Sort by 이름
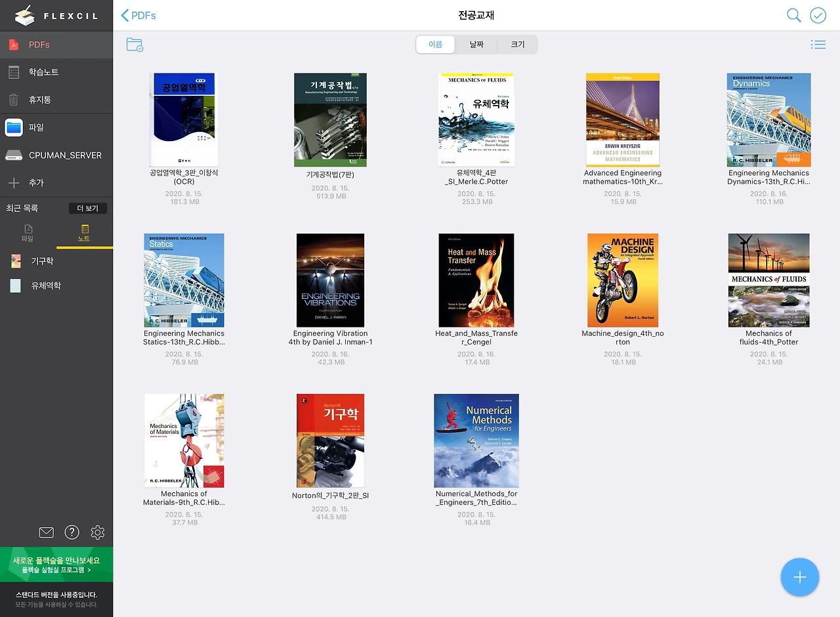The image size is (840, 617). click(436, 45)
